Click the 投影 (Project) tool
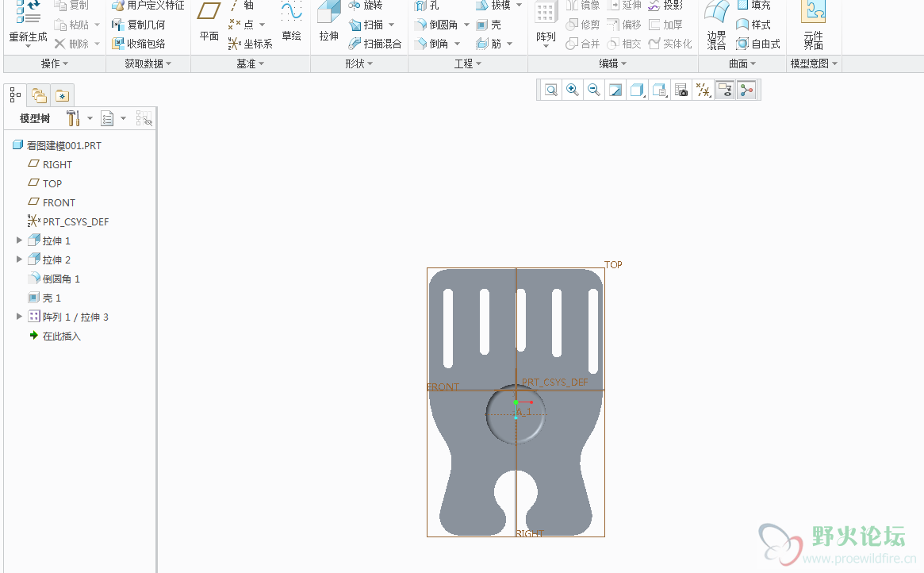Viewport: 924px width, 573px height. coord(665,6)
